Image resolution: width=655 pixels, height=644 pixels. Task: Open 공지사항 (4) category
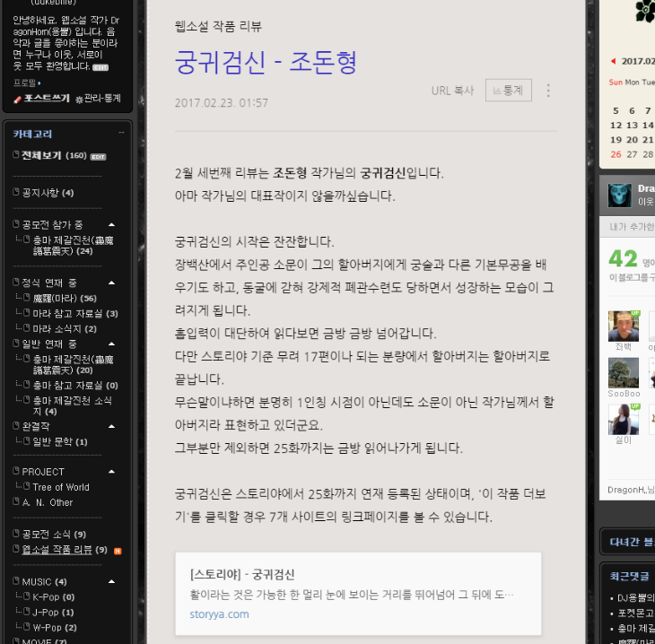pos(48,193)
